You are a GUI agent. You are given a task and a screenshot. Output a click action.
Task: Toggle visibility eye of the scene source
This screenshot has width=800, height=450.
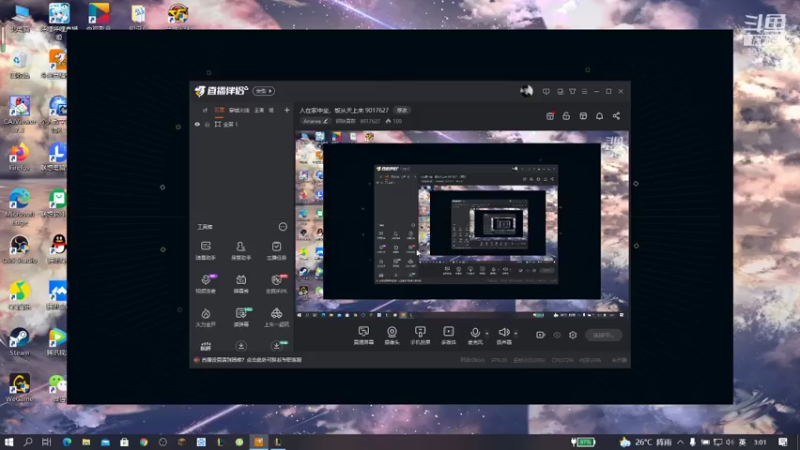(197, 125)
